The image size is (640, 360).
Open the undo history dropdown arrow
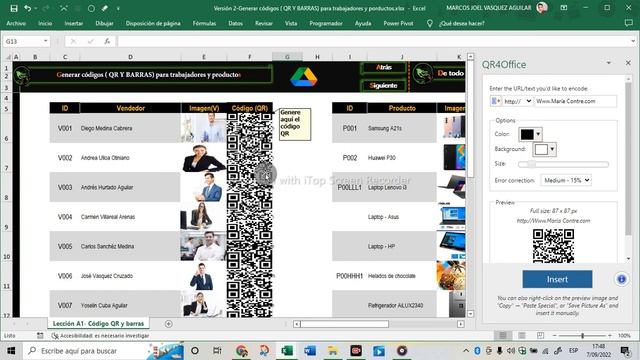tap(36, 8)
